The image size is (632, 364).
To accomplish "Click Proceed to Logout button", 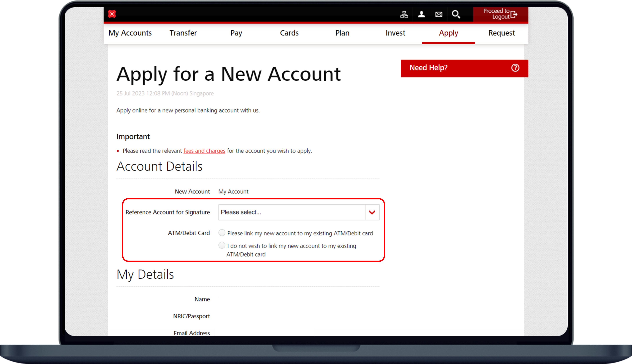I will click(500, 14).
